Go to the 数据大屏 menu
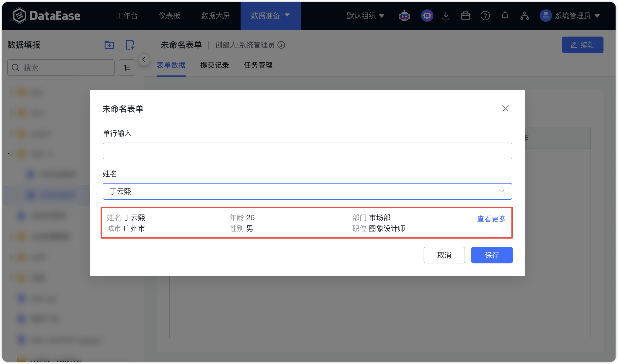The width and height of the screenshot is (618, 364). pyautogui.click(x=216, y=16)
